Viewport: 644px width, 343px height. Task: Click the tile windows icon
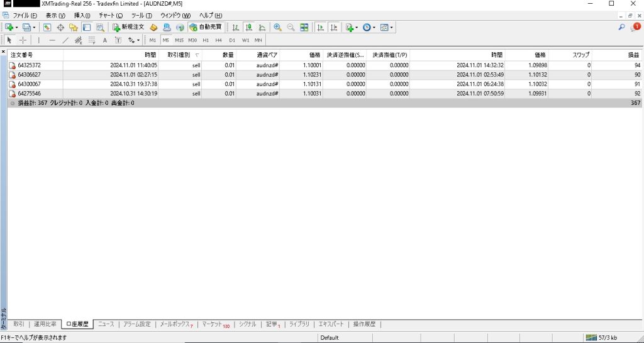(x=304, y=27)
